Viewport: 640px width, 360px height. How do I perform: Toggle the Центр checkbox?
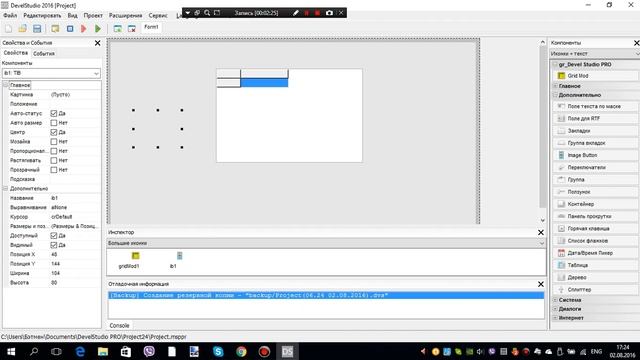point(53,132)
